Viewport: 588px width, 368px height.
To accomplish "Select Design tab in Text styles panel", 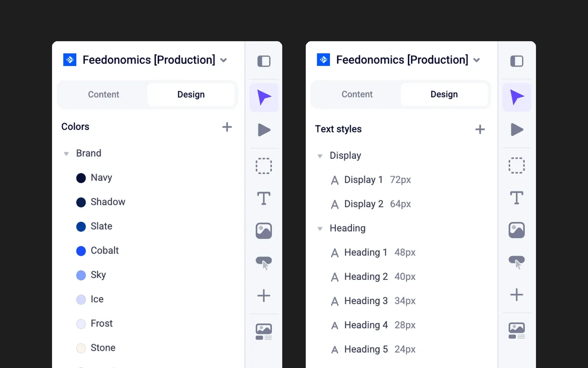I will pyautogui.click(x=444, y=94).
